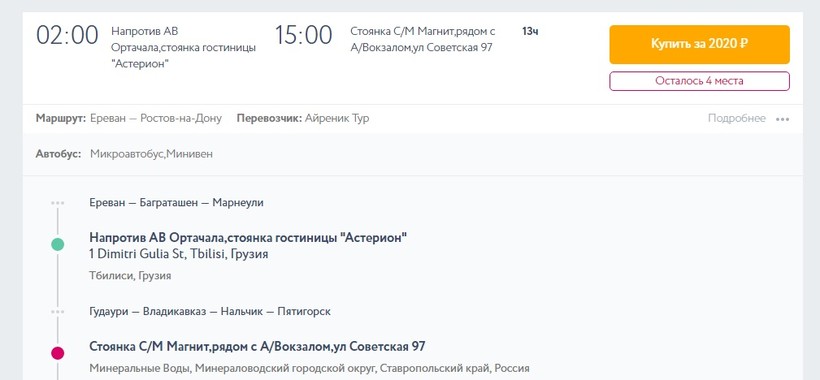Expand the collapsed stops dots before Гудаури
This screenshot has width=820, height=380.
58,312
